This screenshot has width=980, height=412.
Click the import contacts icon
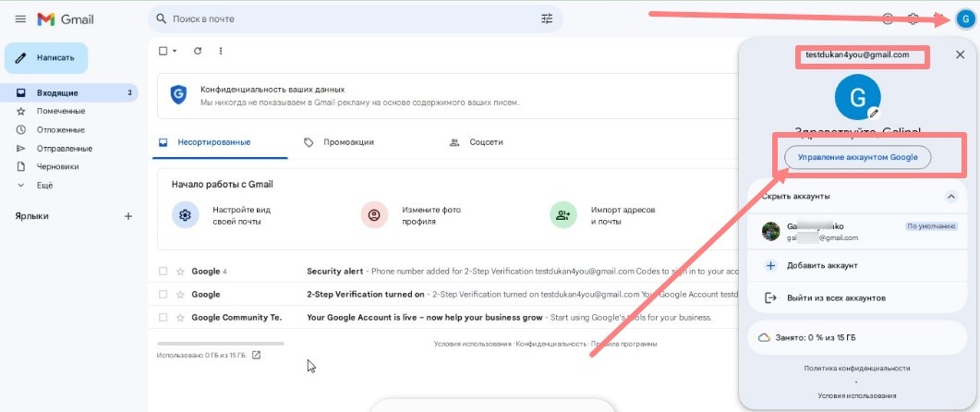tap(563, 215)
